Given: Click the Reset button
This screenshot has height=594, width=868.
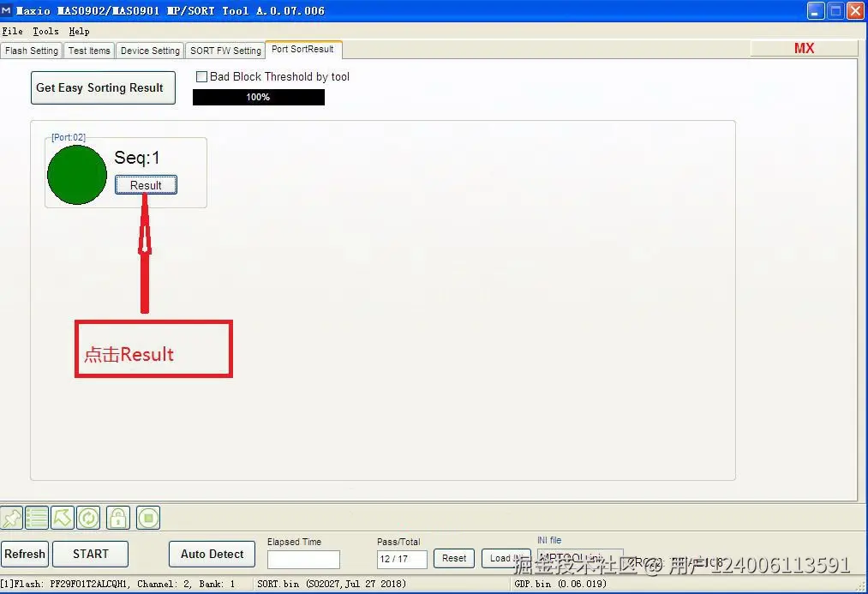Looking at the screenshot, I should point(454,558).
